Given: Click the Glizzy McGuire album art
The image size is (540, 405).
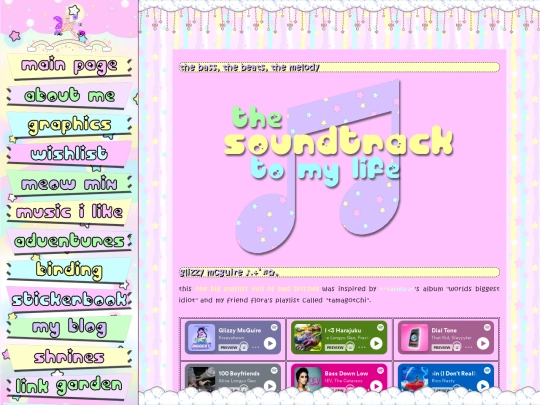Looking at the screenshot, I should click(201, 338).
